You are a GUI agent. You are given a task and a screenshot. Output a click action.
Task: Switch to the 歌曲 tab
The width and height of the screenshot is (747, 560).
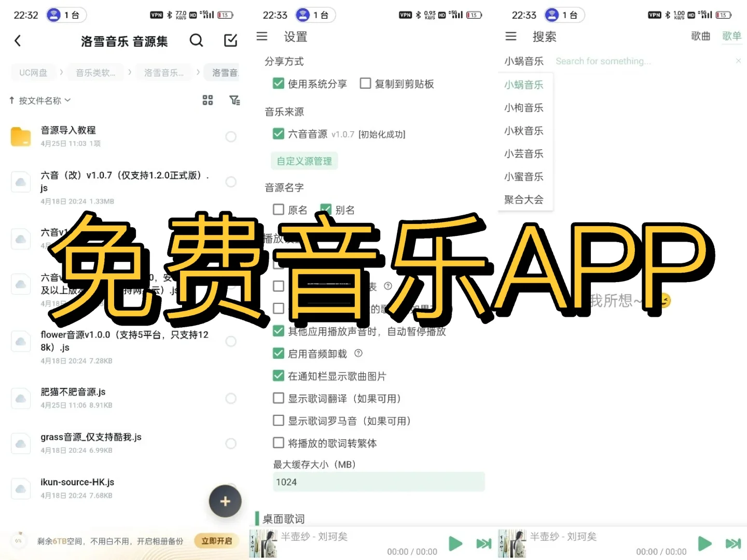coord(700,36)
